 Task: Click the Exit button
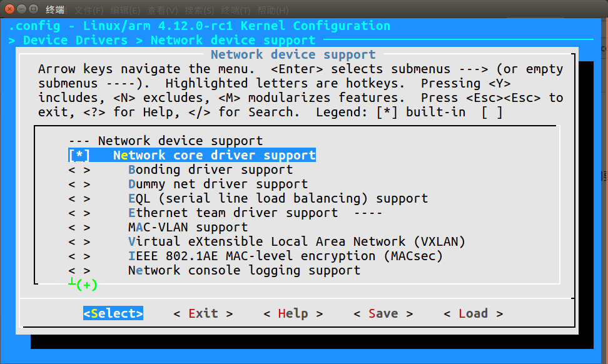[x=203, y=313]
